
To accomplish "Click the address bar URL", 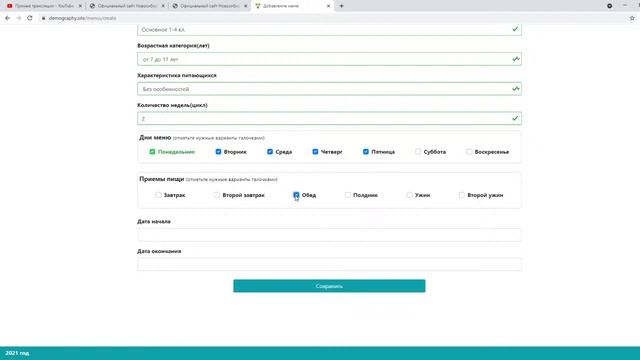I will 82,18.
